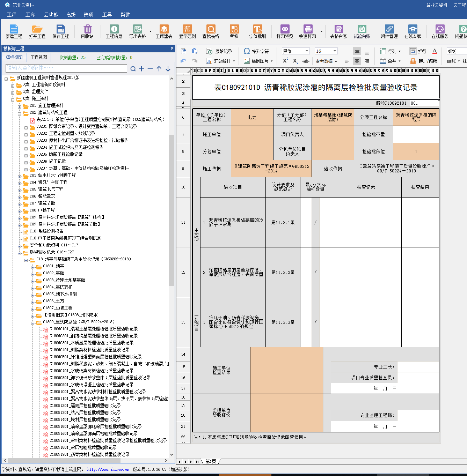Click the superscript X² icon
Screen dimensions: 467x476
tap(285, 61)
